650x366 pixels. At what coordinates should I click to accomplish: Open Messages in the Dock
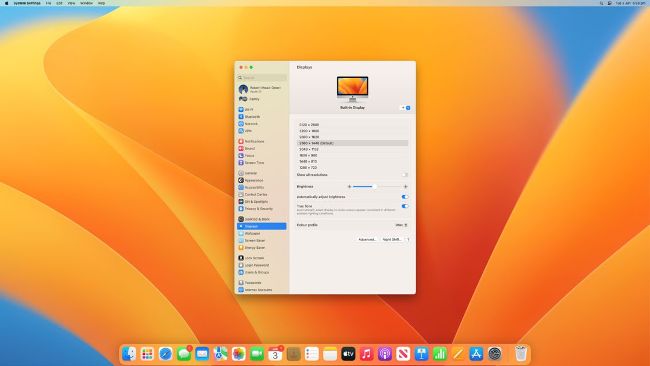pos(184,354)
